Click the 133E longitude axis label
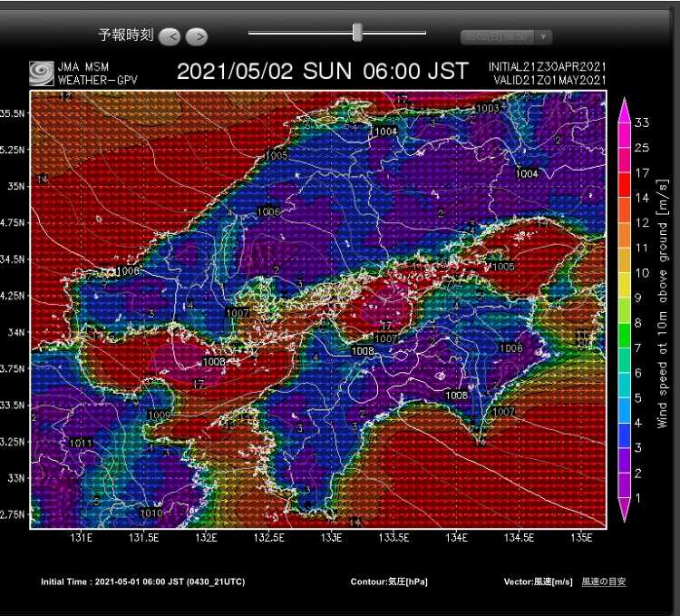This screenshot has width=680, height=616. (331, 538)
